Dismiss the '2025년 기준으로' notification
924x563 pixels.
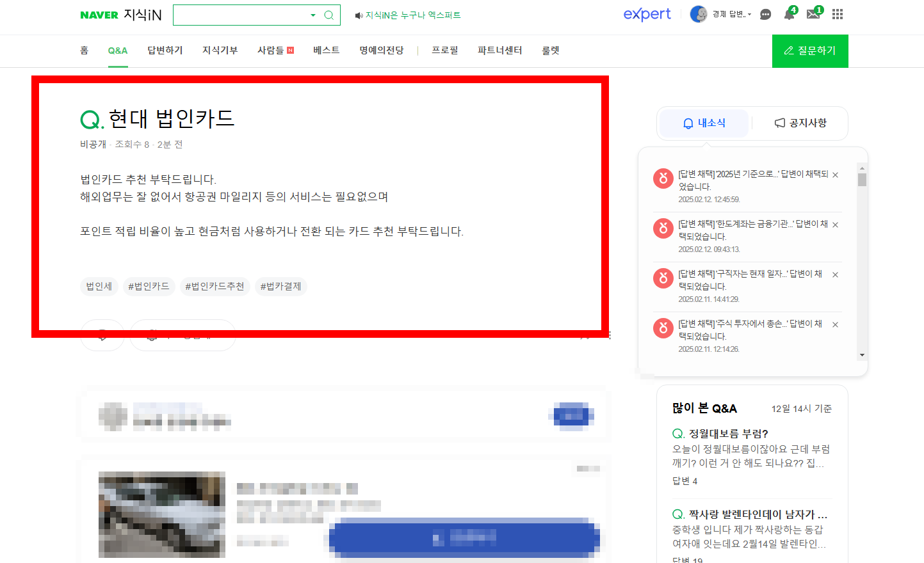(835, 175)
